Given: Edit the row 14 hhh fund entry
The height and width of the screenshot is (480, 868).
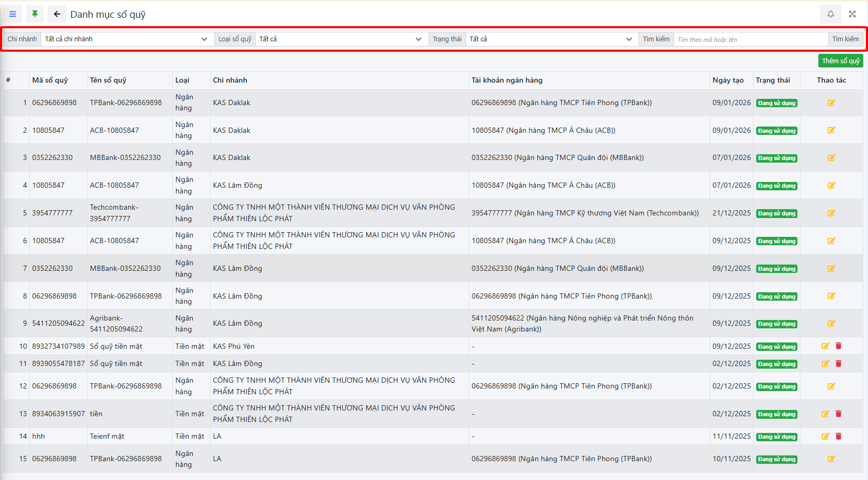Looking at the screenshot, I should click(825, 437).
